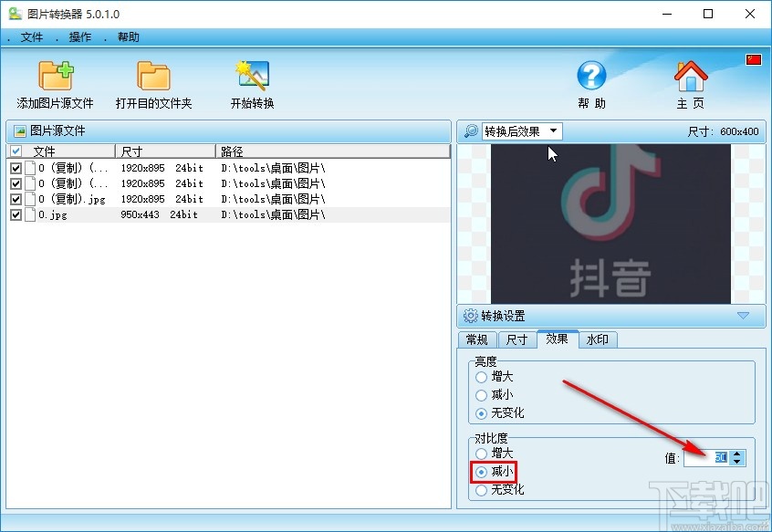Open the 文件 menu
Image resolution: width=772 pixels, height=532 pixels.
pyautogui.click(x=32, y=37)
